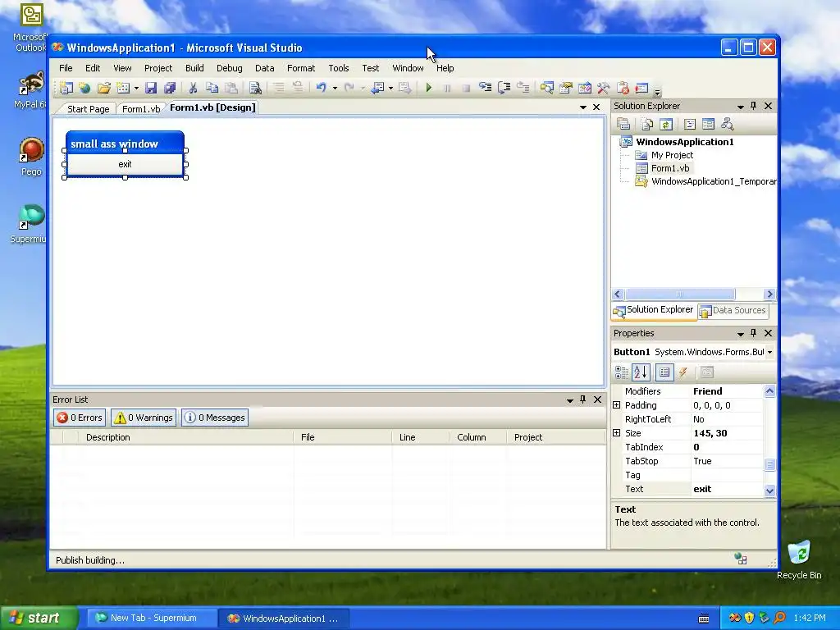This screenshot has width=840, height=630.
Task: Open the Add New Item dropdown arrow
Action: tap(136, 88)
